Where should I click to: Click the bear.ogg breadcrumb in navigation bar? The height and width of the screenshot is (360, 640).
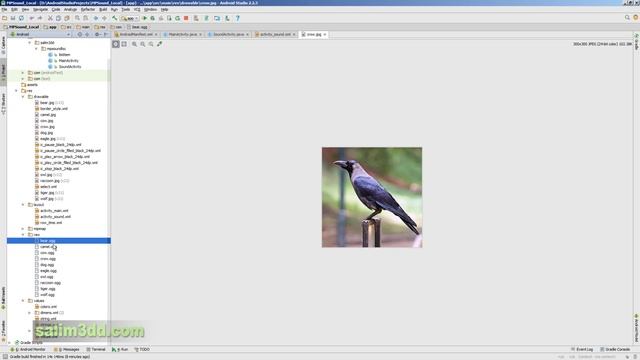[137, 27]
